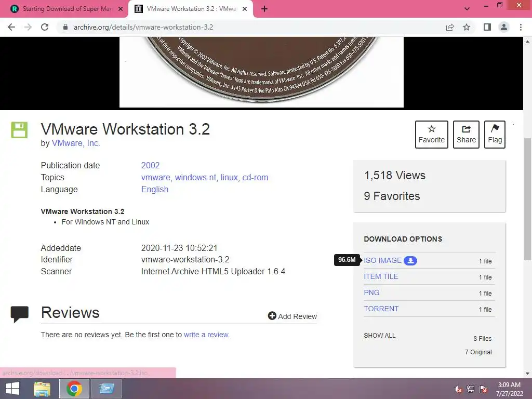The width and height of the screenshot is (532, 399).
Task: Follow the 2002 publication date link
Action: [x=150, y=165]
